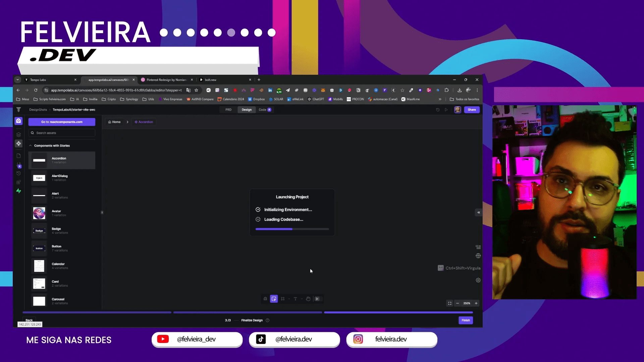644x362 pixels.
Task: Click the Home breadcrumb link
Action: [114, 122]
